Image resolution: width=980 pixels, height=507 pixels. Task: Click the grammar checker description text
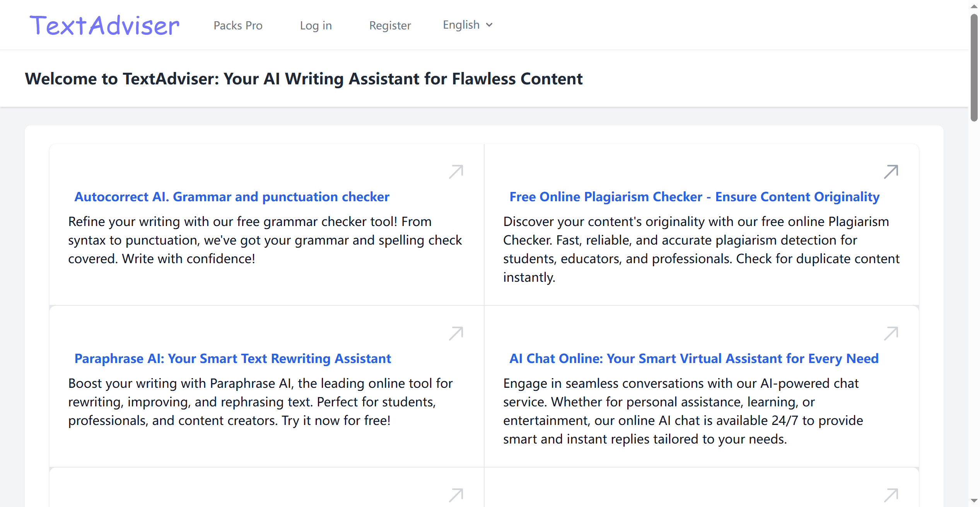[265, 240]
